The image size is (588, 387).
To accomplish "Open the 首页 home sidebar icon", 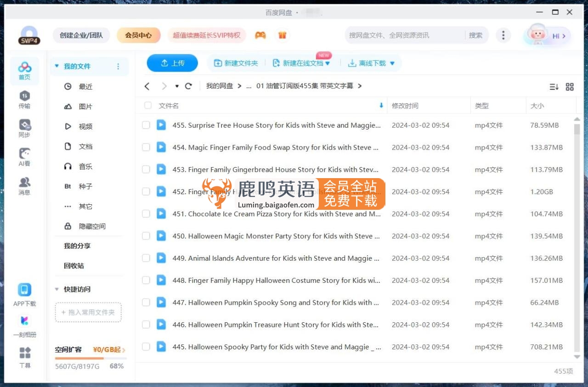I will [25, 71].
